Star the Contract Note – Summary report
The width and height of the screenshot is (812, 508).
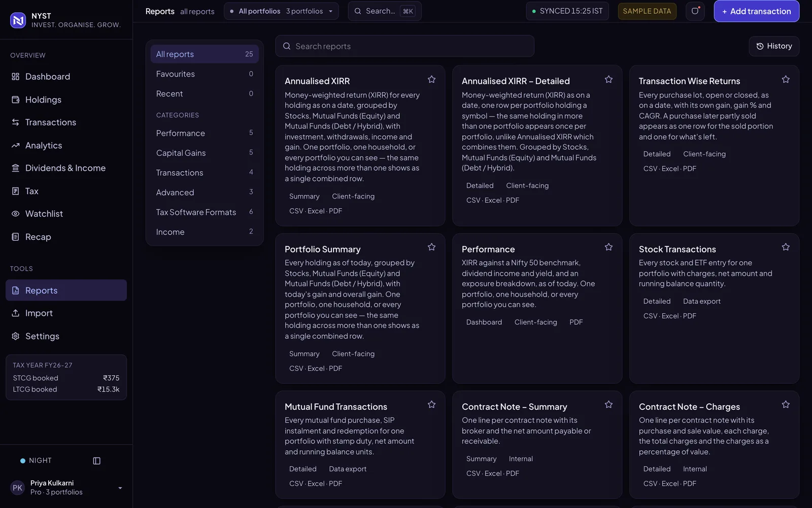pos(608,404)
